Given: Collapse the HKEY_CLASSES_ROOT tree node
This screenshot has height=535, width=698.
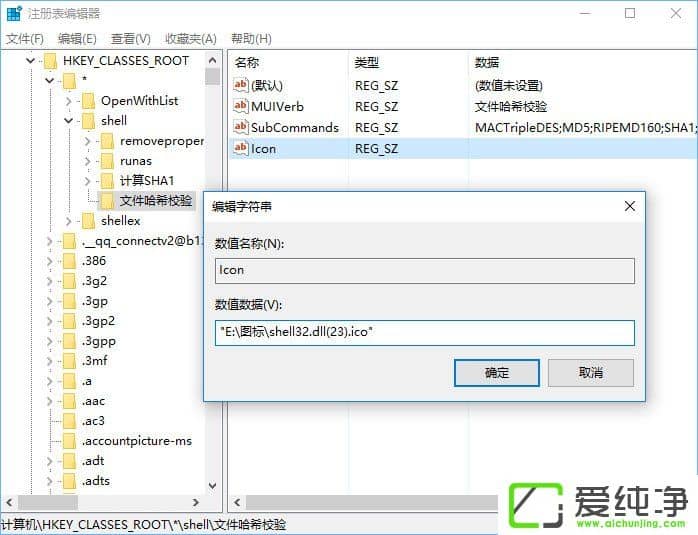Looking at the screenshot, I should click(x=30, y=61).
